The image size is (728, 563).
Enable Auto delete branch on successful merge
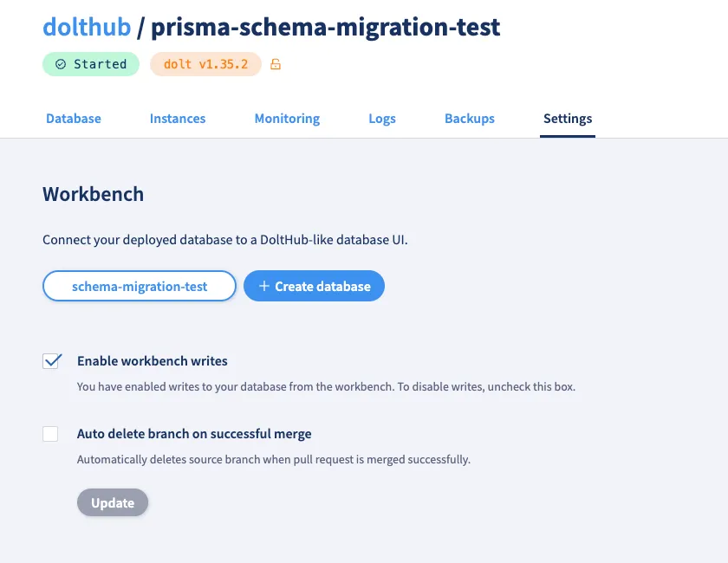pyautogui.click(x=50, y=433)
